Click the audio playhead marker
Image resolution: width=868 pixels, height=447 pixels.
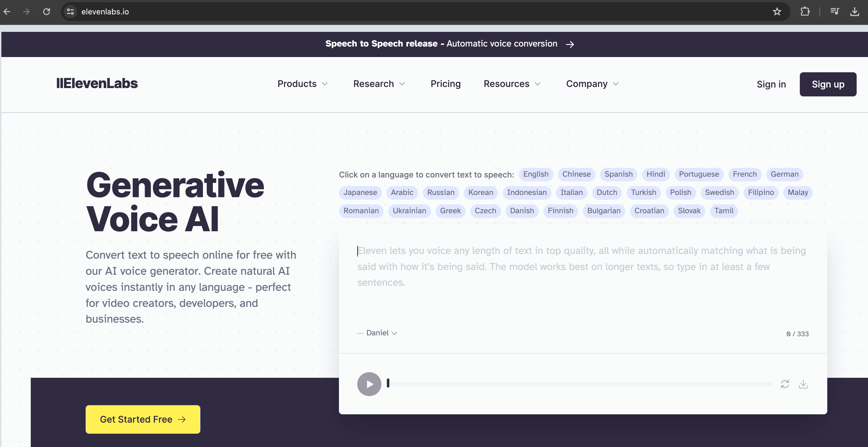(x=388, y=383)
